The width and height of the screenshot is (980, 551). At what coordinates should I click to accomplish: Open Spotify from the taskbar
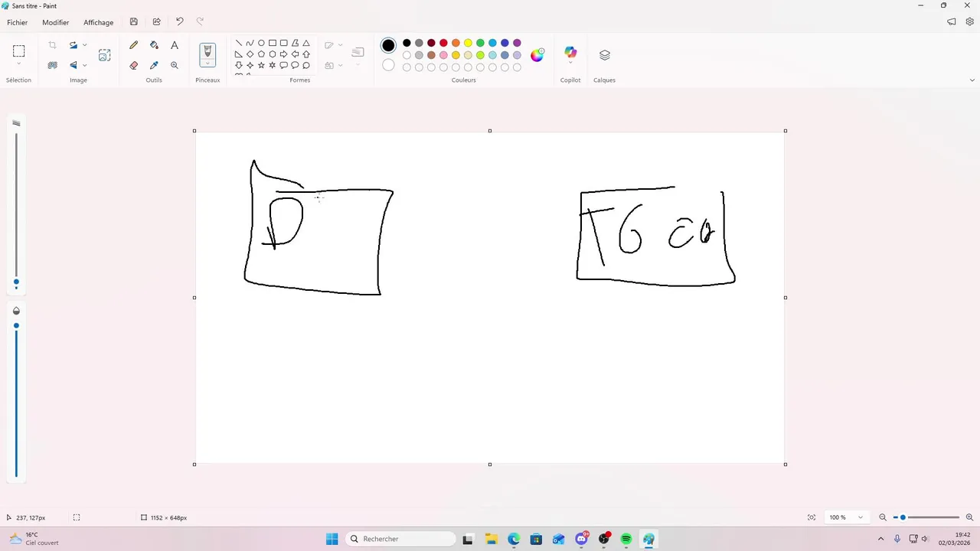(x=626, y=539)
